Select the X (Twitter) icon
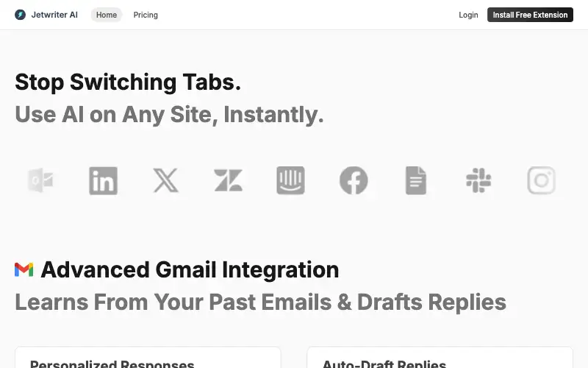Viewport: 588px width, 368px height. [x=166, y=180]
